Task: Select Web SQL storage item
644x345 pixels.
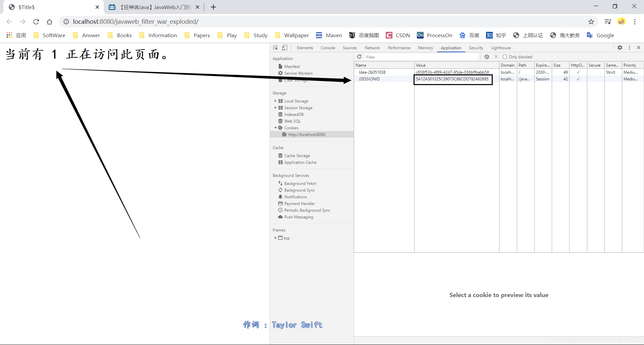Action: click(x=292, y=121)
